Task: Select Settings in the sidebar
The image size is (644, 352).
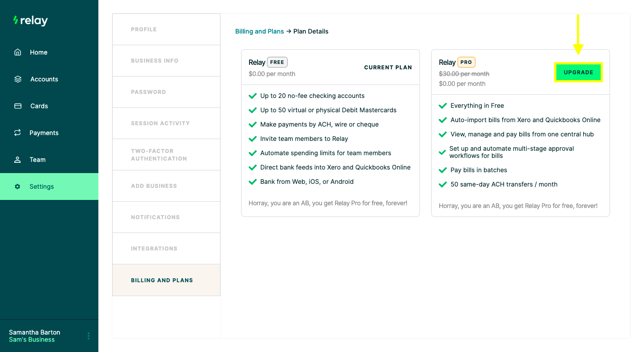Action: pyautogui.click(x=49, y=187)
